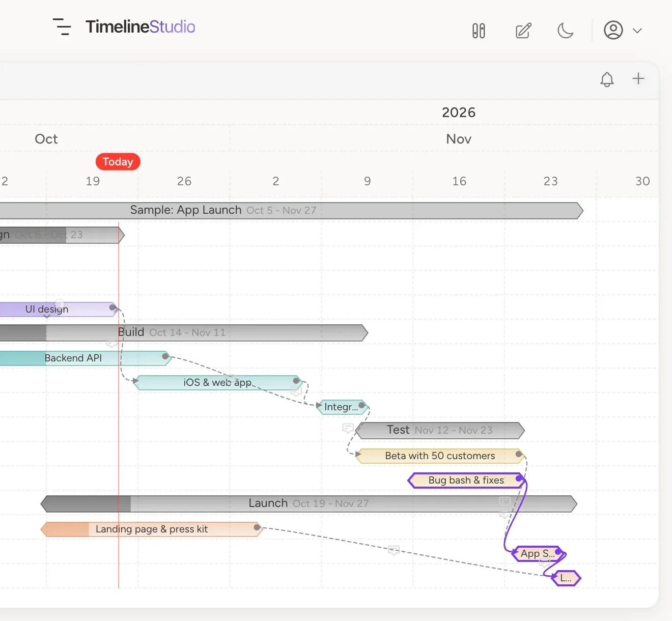The width and height of the screenshot is (672, 621).
Task: Click the Build group bar
Action: (x=184, y=332)
